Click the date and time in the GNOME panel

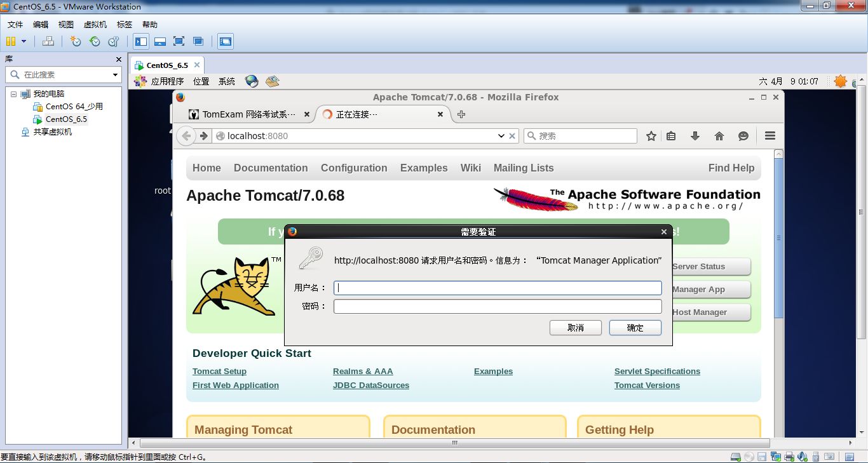789,81
